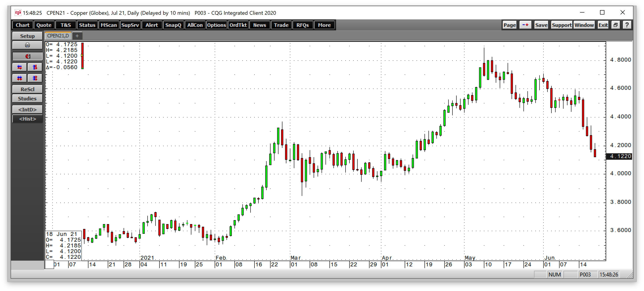Click the 4.1220 current price label

620,156
